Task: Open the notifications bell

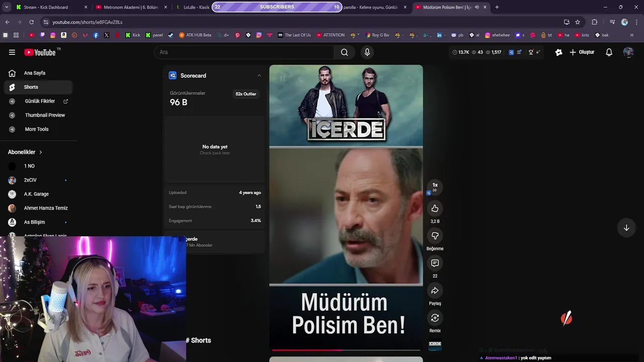Action: tap(609, 52)
